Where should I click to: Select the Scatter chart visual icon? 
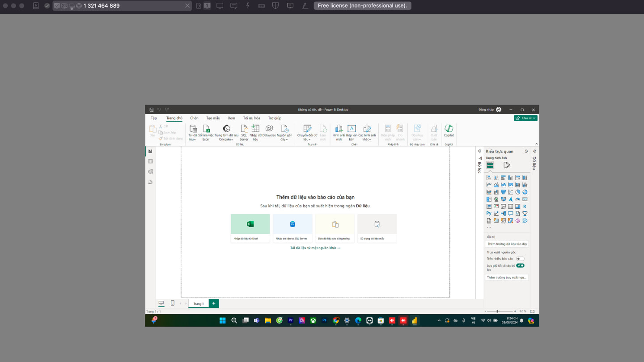pyautogui.click(x=510, y=192)
